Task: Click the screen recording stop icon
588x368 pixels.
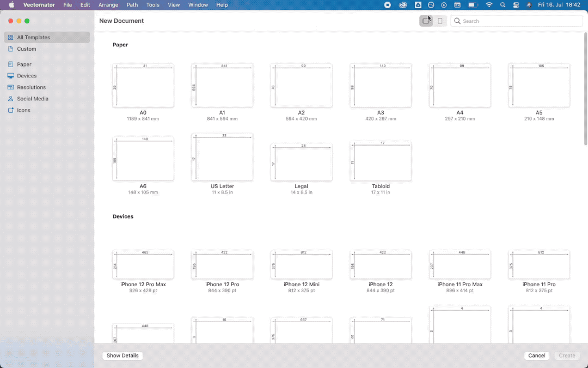Action: click(388, 5)
